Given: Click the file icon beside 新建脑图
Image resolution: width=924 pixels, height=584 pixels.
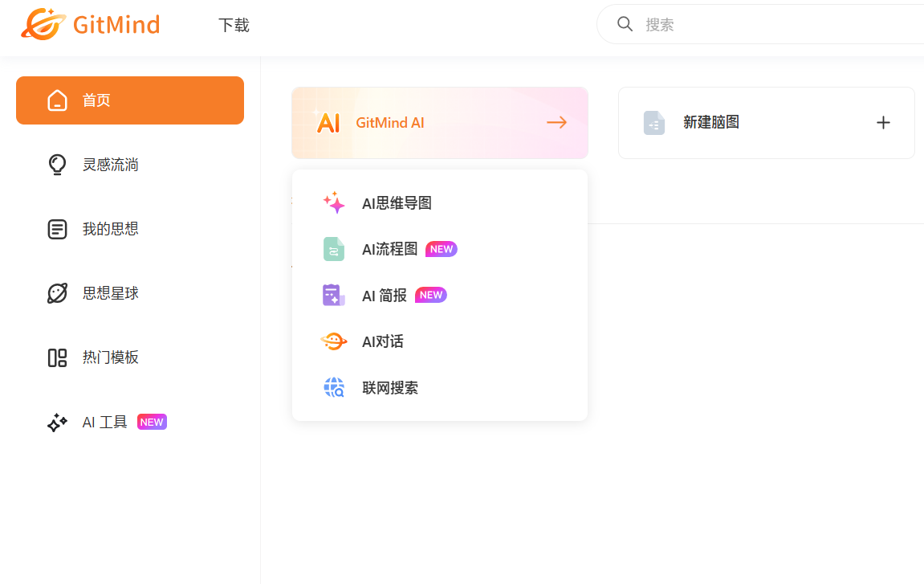Looking at the screenshot, I should pyautogui.click(x=654, y=123).
